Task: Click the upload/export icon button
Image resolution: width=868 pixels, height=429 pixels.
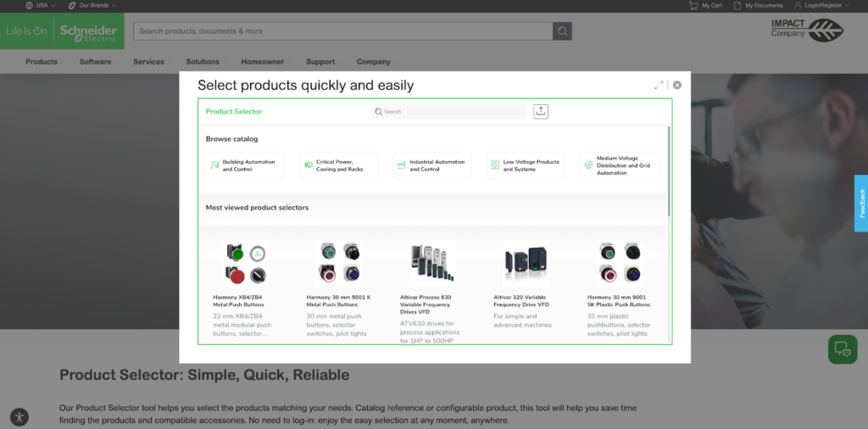Action: (x=541, y=111)
